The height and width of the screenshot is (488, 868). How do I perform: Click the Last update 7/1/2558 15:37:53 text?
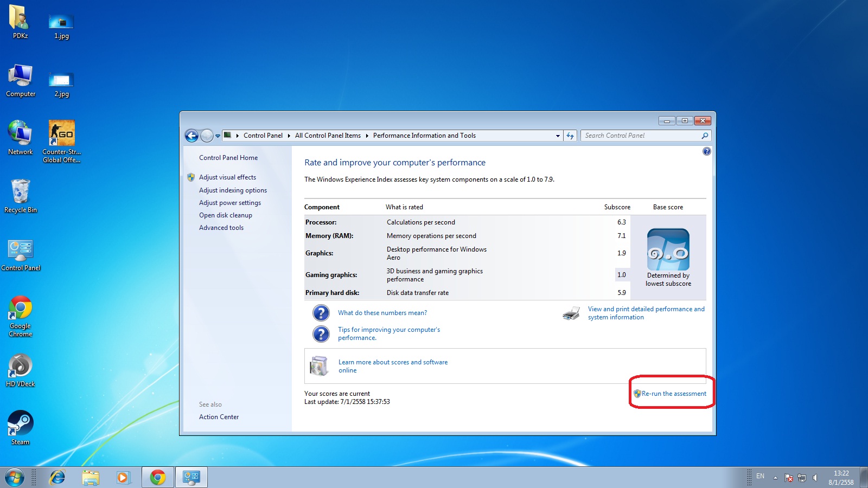347,402
